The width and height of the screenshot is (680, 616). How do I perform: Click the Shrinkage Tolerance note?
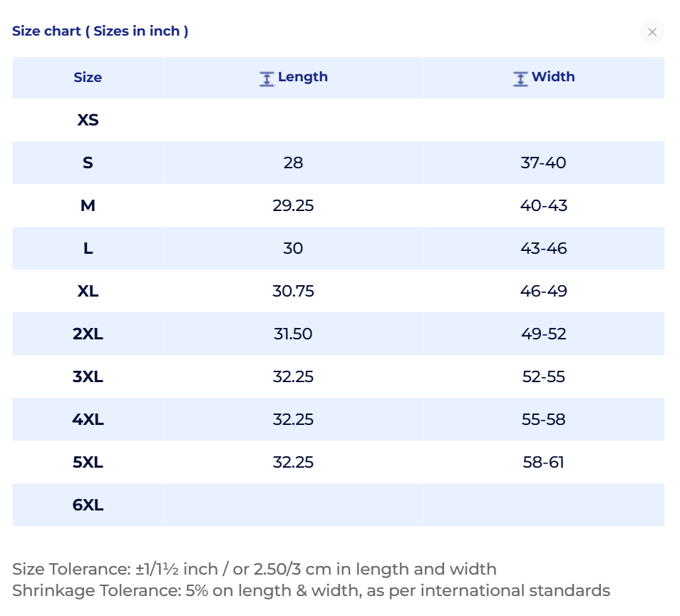(x=311, y=591)
